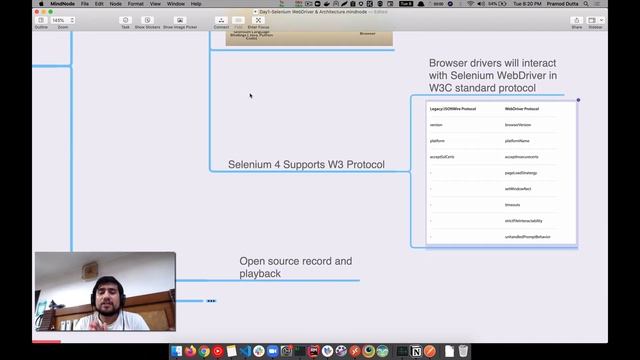The width and height of the screenshot is (640, 360).
Task: Click the webcam video overlay
Action: [x=105, y=291]
